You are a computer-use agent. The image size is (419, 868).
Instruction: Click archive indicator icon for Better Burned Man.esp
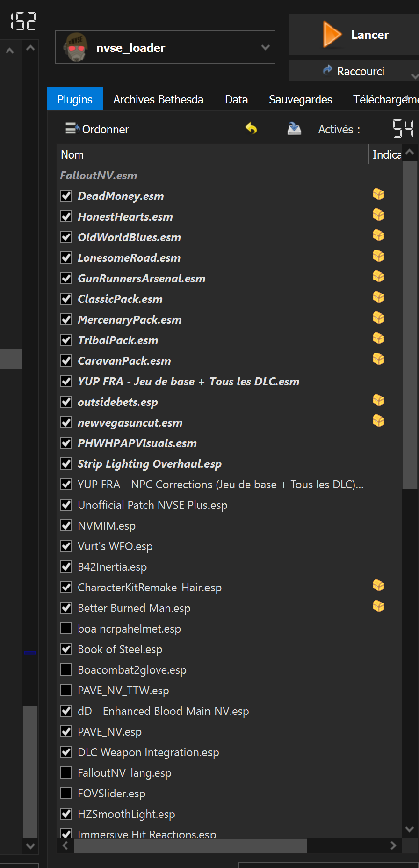[378, 606]
